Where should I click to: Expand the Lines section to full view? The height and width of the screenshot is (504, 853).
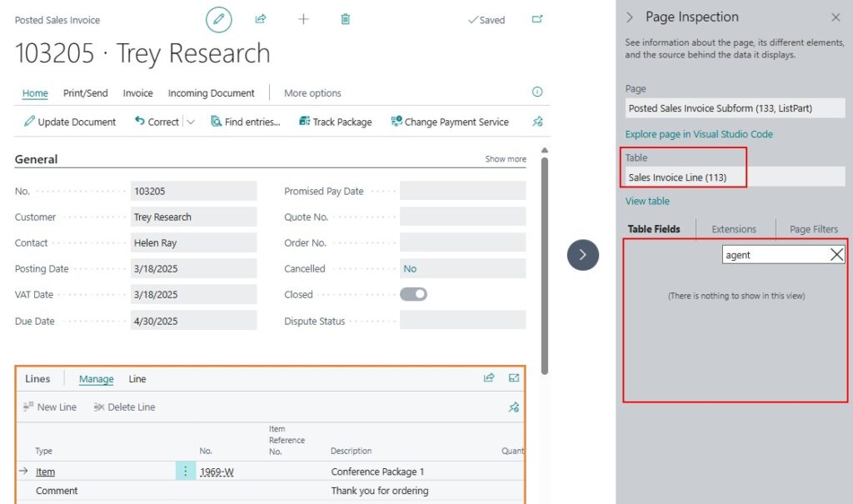[514, 378]
